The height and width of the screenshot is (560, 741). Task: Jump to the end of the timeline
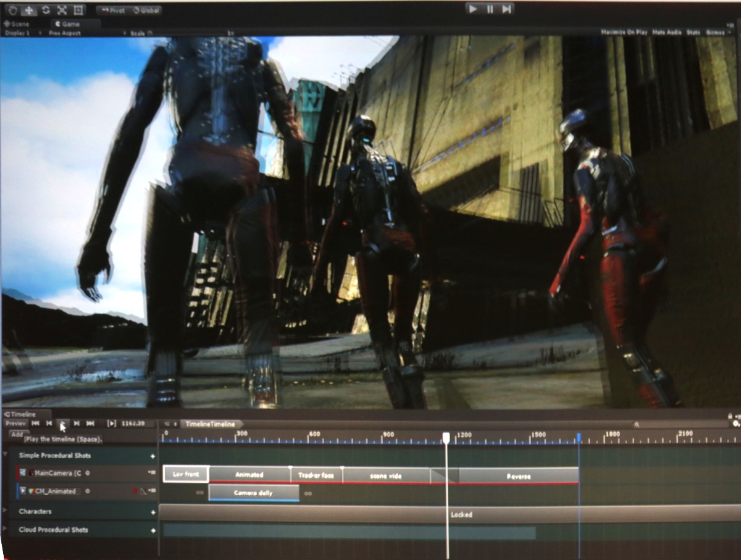point(90,424)
